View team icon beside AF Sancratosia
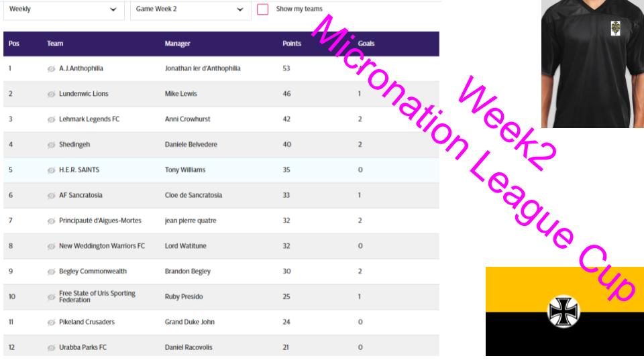Image resolution: width=644 pixels, height=362 pixels. pyautogui.click(x=51, y=196)
